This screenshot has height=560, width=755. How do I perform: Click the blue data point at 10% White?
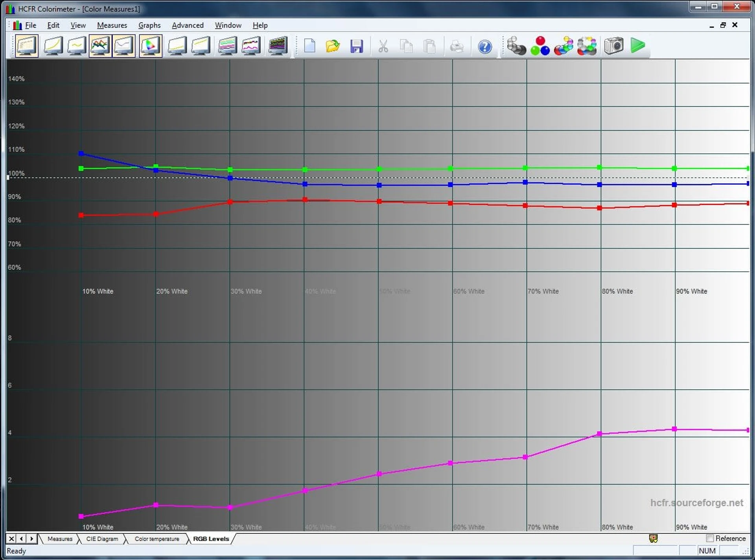(81, 153)
